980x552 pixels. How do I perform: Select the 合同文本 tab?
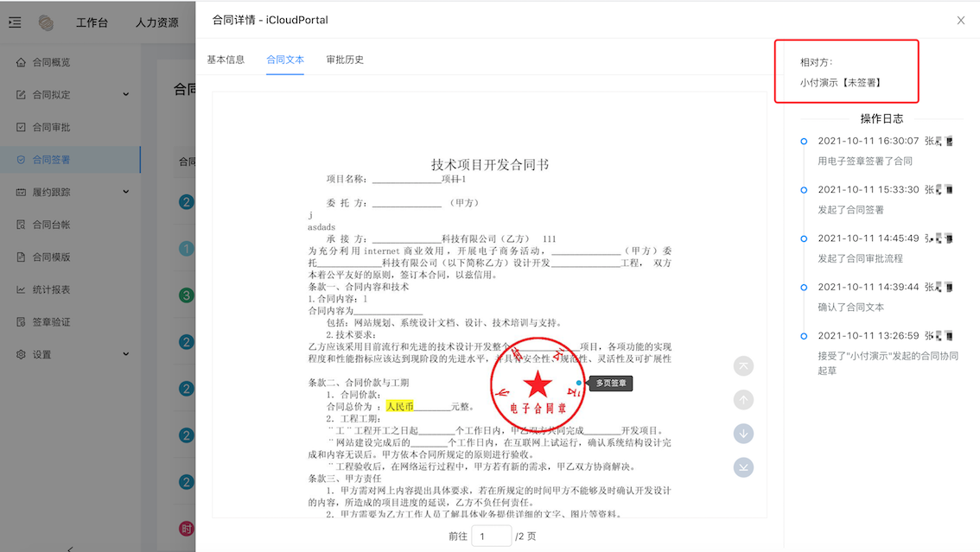(x=285, y=60)
